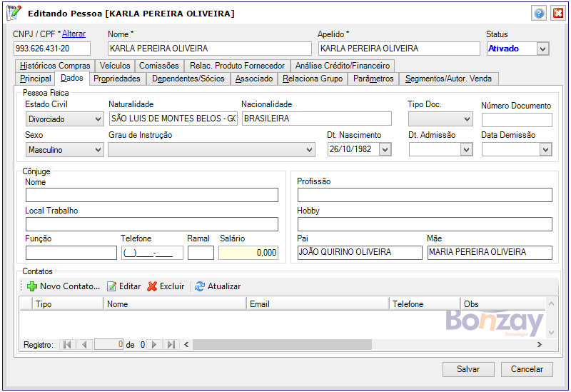571x392 pixels.
Task: Click the Salvar button
Action: tap(468, 369)
